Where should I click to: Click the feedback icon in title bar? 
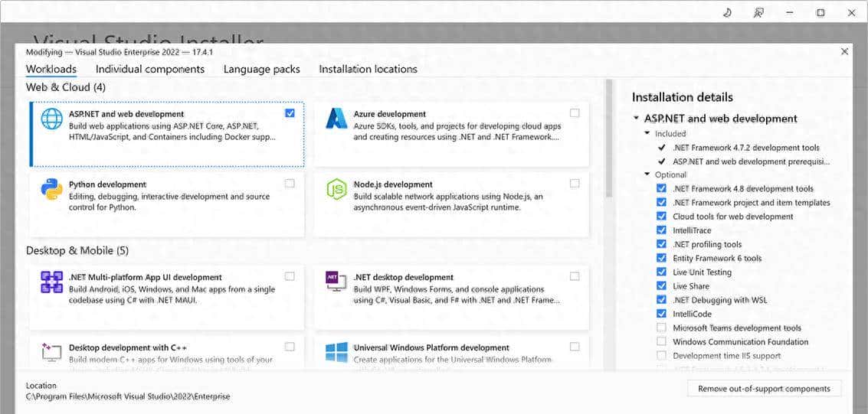tap(759, 13)
